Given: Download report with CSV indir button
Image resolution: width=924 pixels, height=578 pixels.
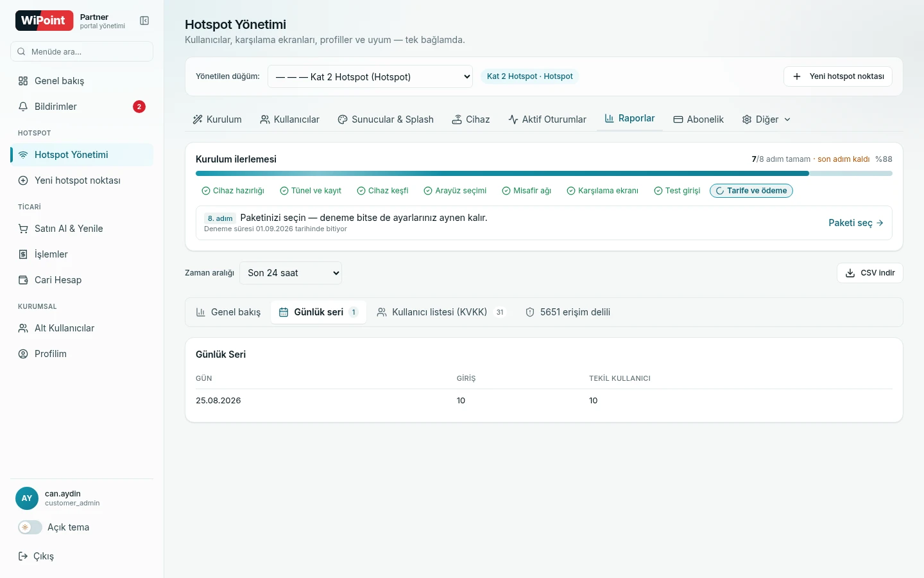Looking at the screenshot, I should point(870,273).
